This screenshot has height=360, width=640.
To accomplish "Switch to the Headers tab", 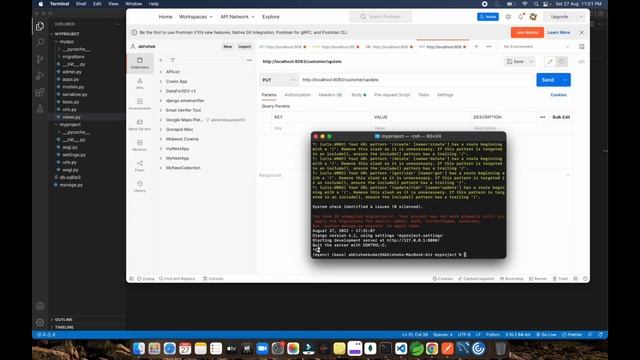I will pyautogui.click(x=330, y=95).
